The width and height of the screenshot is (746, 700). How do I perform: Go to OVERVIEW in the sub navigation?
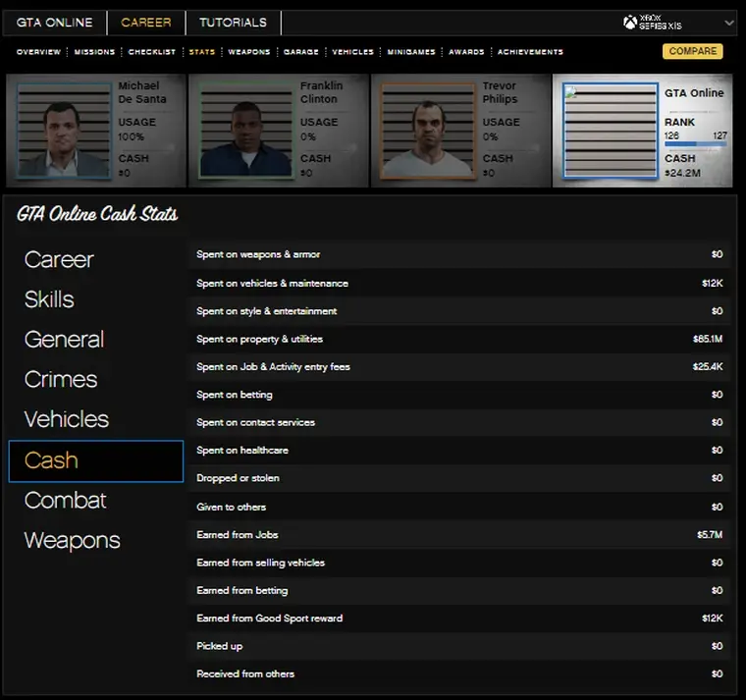(38, 52)
